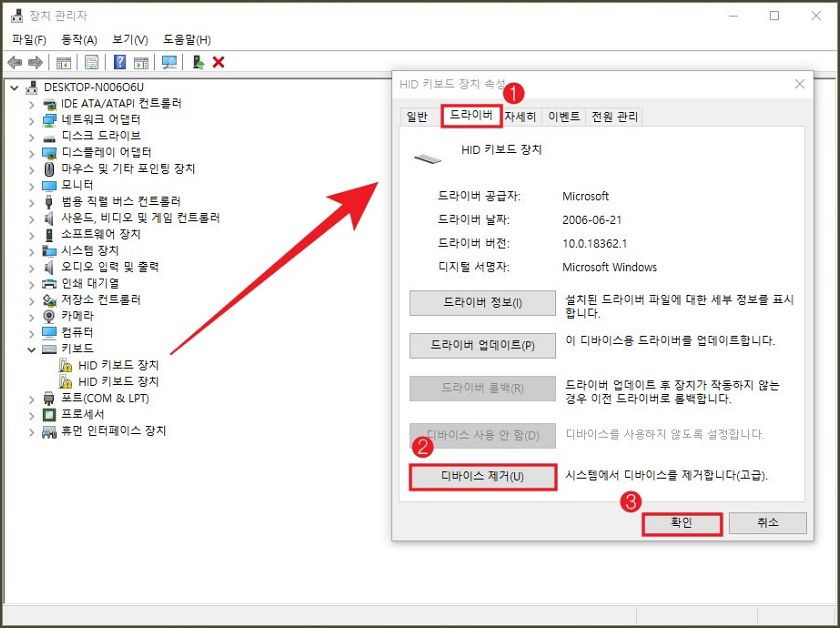Click the 시스템 장치 icon
Screen dimensions: 840x628
[x=49, y=251]
